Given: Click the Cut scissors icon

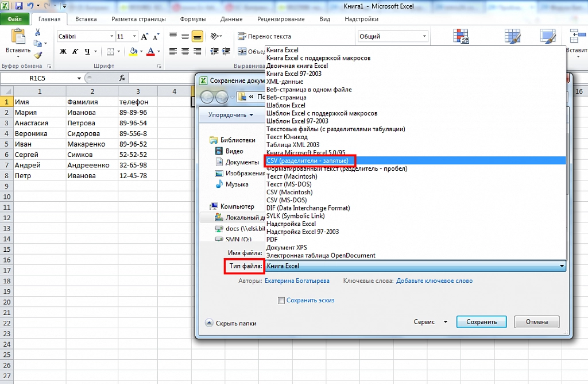Looking at the screenshot, I should point(37,32).
